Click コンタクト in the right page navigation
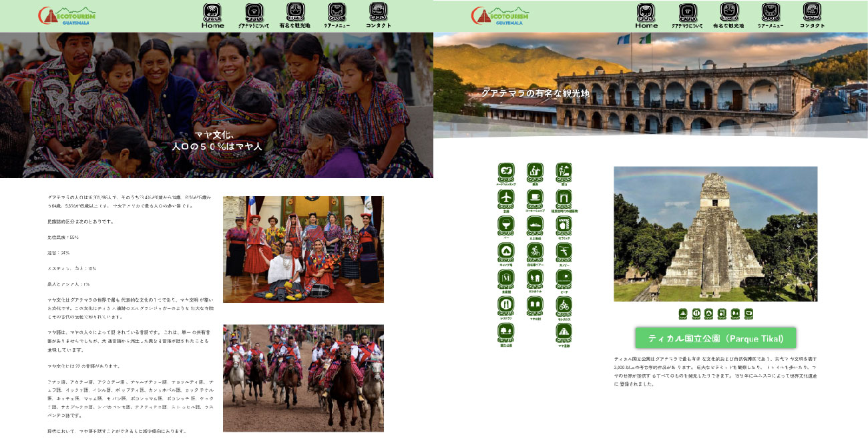868x445 pixels. click(x=812, y=16)
